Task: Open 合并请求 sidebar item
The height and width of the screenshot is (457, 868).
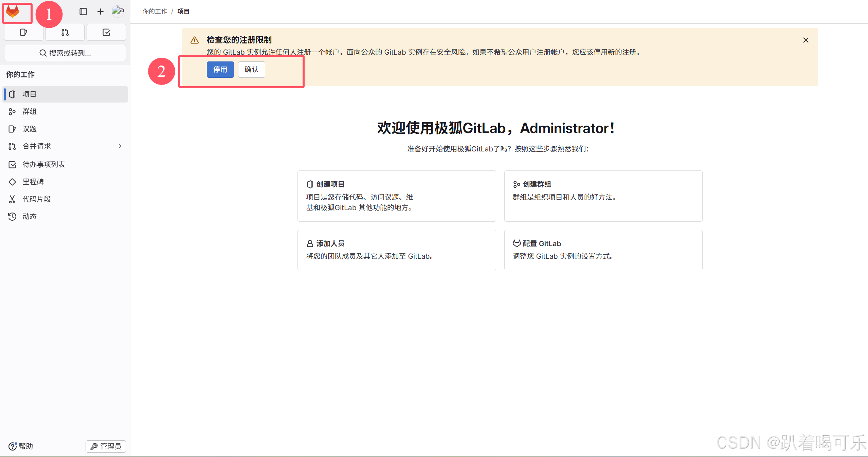Action: (65, 146)
